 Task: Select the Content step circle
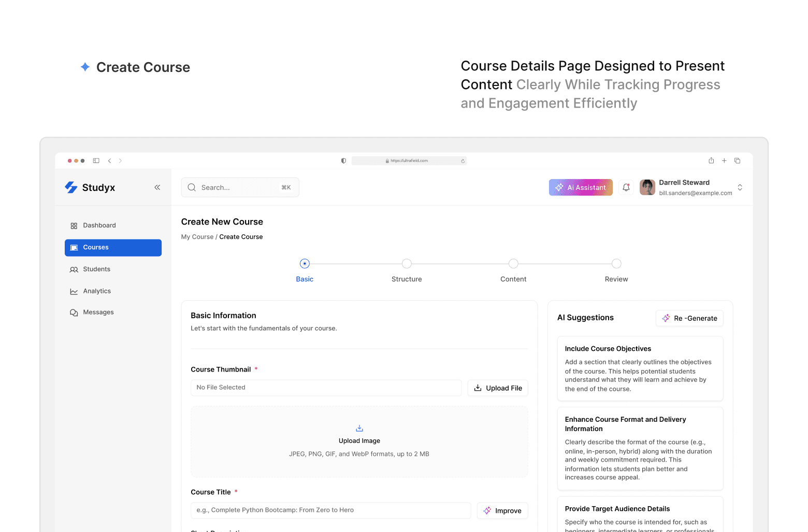tap(513, 263)
